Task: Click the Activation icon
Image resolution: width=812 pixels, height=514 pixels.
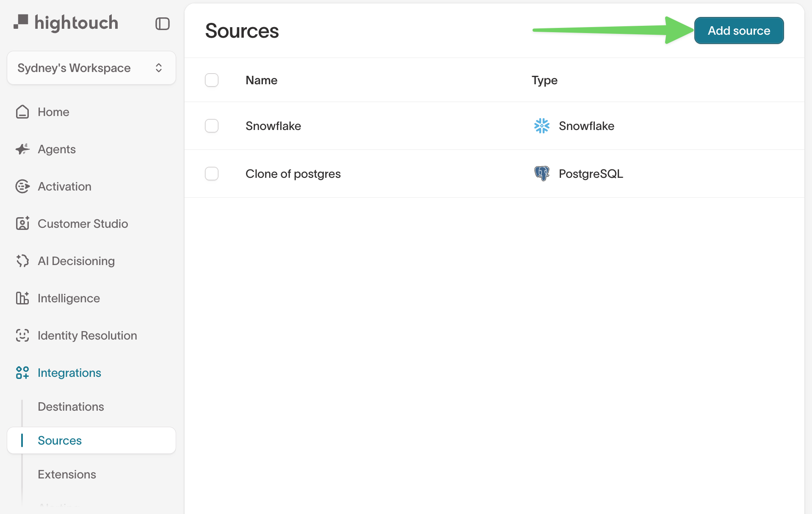Action: coord(22,186)
